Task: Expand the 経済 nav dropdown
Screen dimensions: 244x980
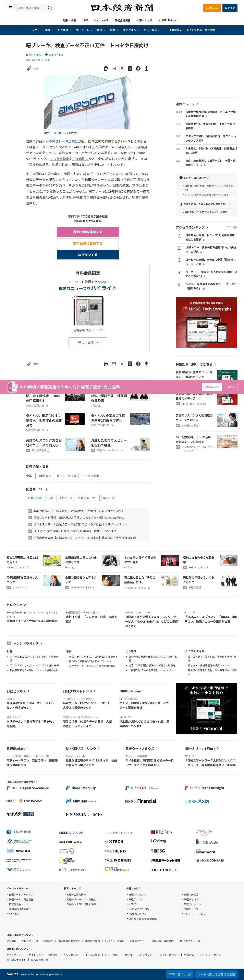Action: [x=101, y=30]
